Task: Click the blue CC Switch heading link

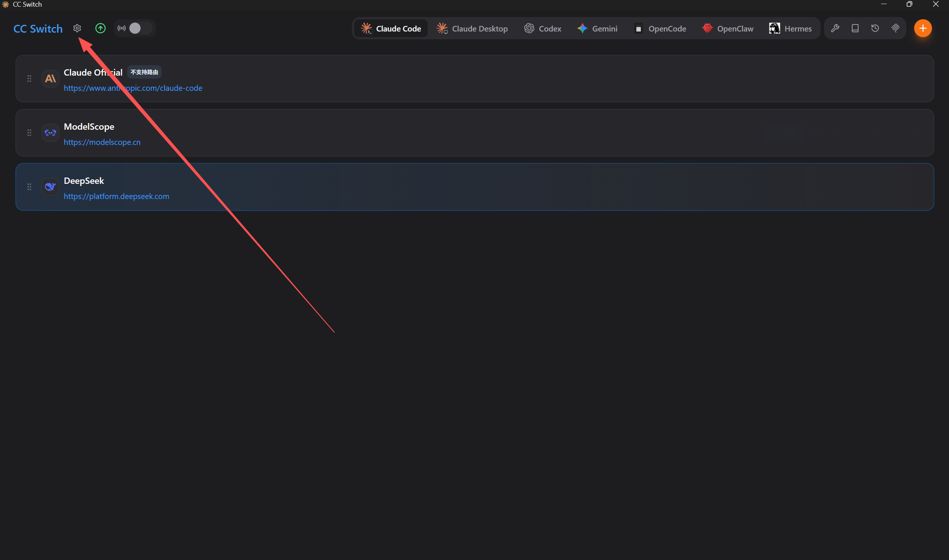Action: pos(38,29)
